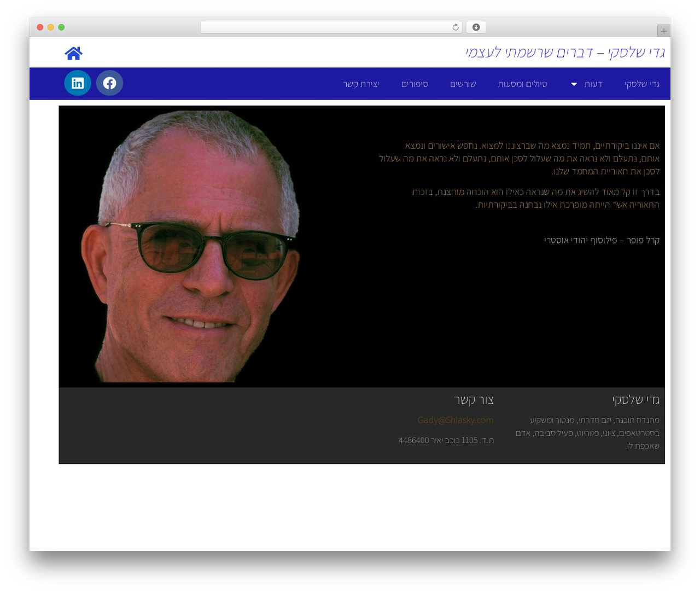Screen dimensions: 700x593
Task: Click the site title גדי שלסקי – דברים שרשמתי לעצמי
Action: [x=565, y=53]
